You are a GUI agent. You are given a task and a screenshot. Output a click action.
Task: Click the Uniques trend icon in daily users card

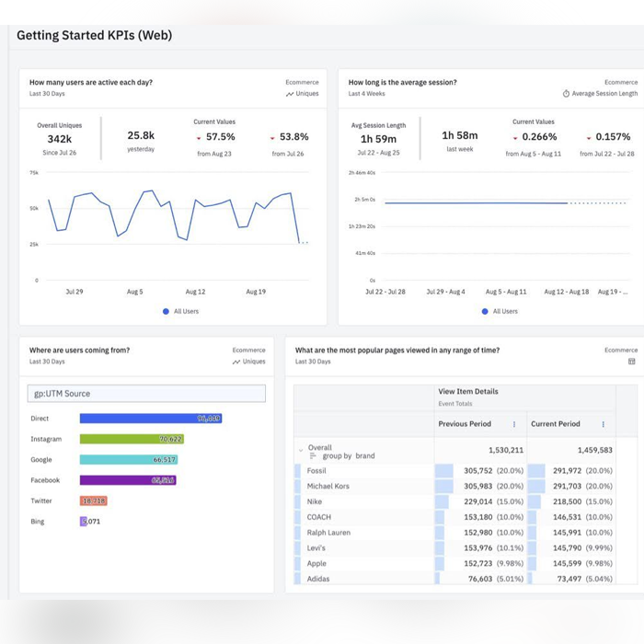pyautogui.click(x=290, y=94)
